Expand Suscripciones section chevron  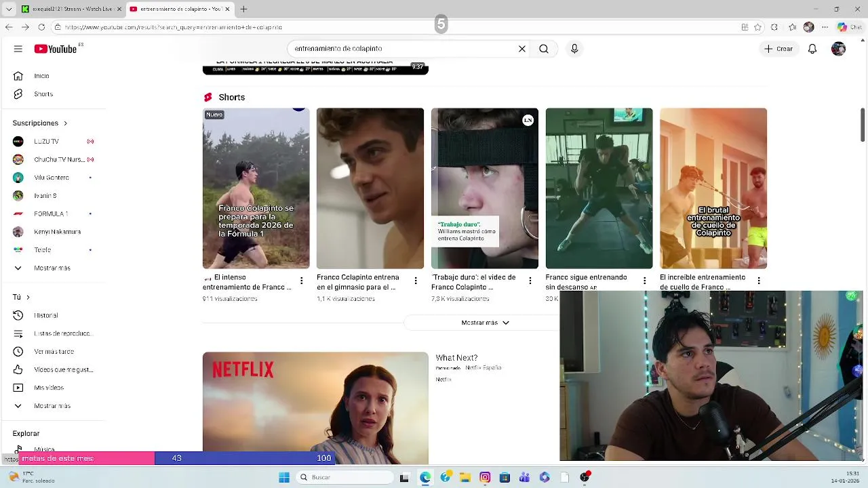click(65, 123)
